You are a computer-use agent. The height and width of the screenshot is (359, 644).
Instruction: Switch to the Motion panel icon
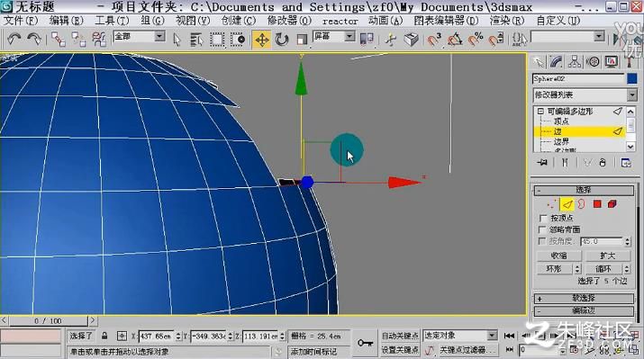click(x=593, y=61)
